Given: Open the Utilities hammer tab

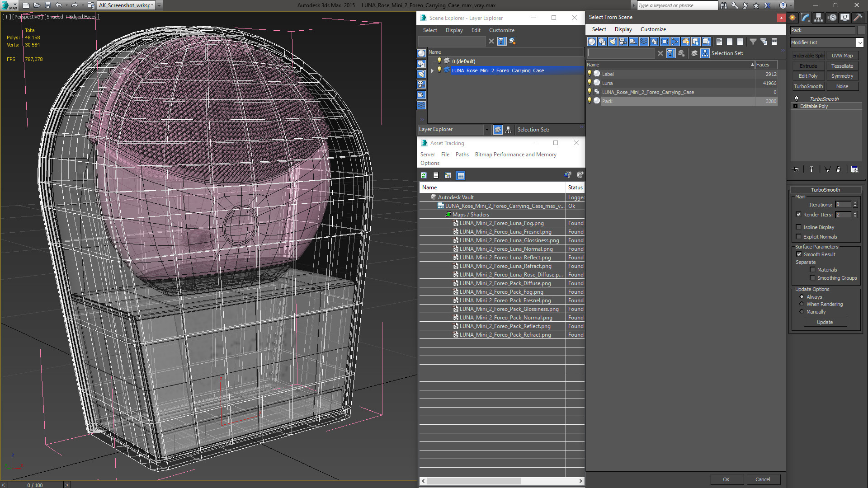Looking at the screenshot, I should [858, 18].
